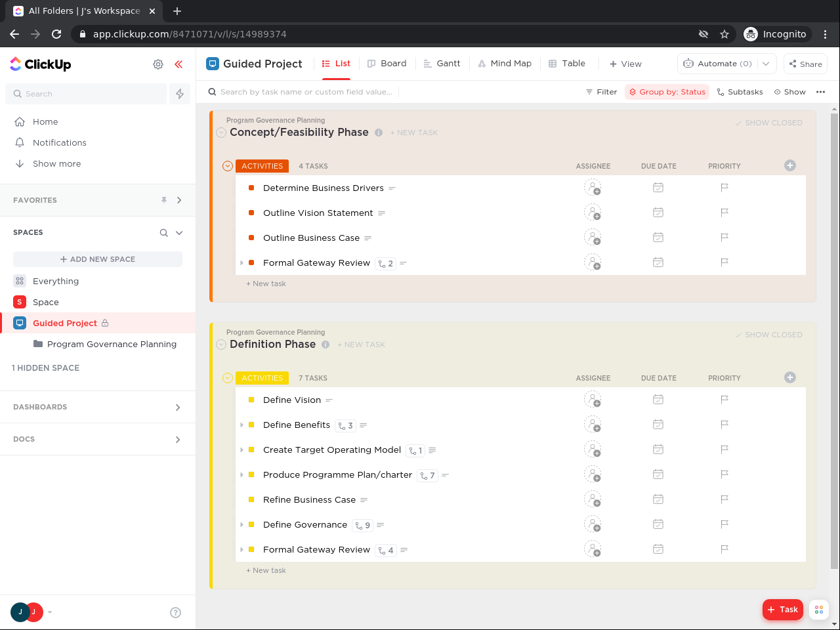Set assignee for Determine Business Drivers
The width and height of the screenshot is (840, 630).
pyautogui.click(x=593, y=188)
